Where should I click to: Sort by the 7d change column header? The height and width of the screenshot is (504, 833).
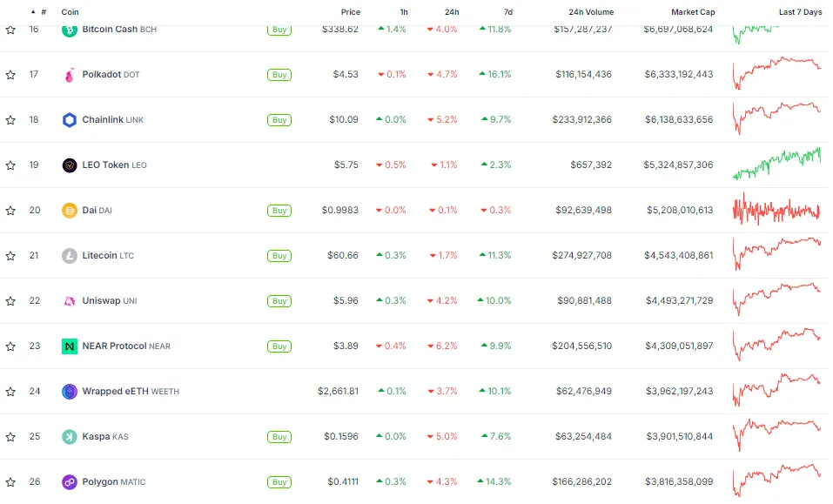[507, 12]
